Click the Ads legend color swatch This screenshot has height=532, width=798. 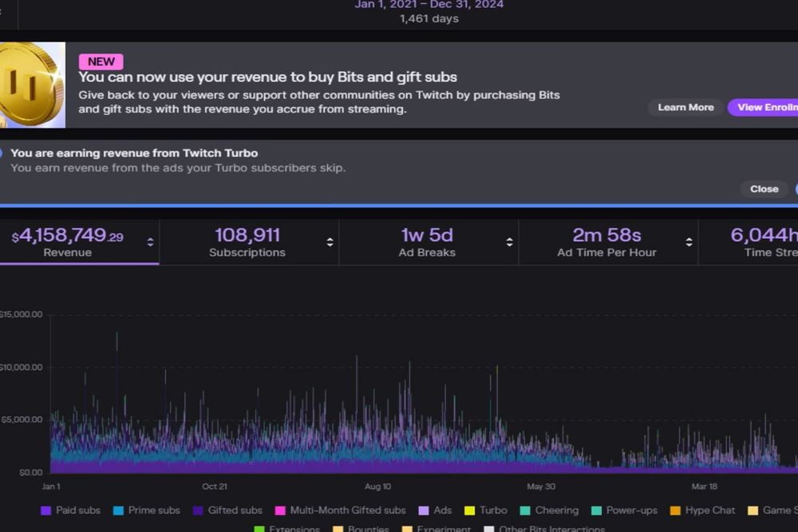pyautogui.click(x=424, y=510)
